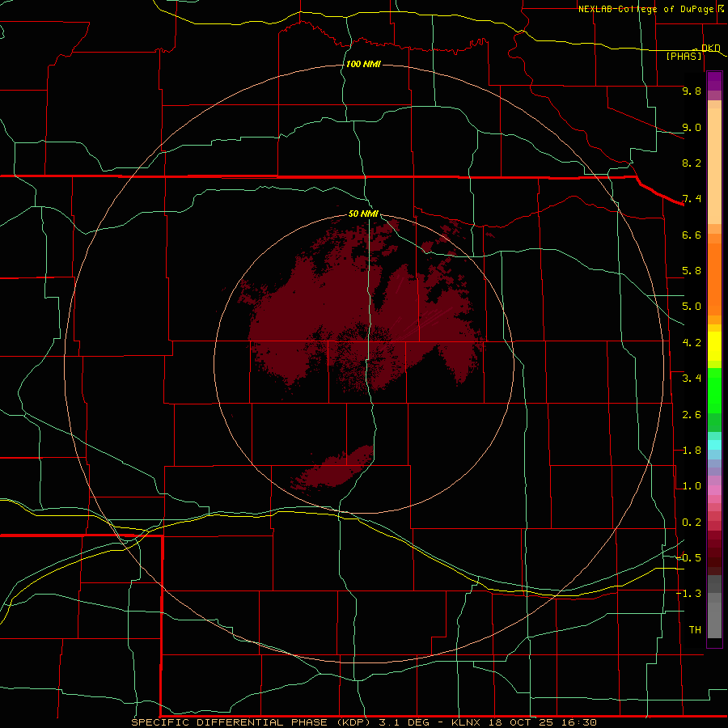The image size is (728, 728).
Task: Pick the 4.2 legend value
Action: [692, 343]
